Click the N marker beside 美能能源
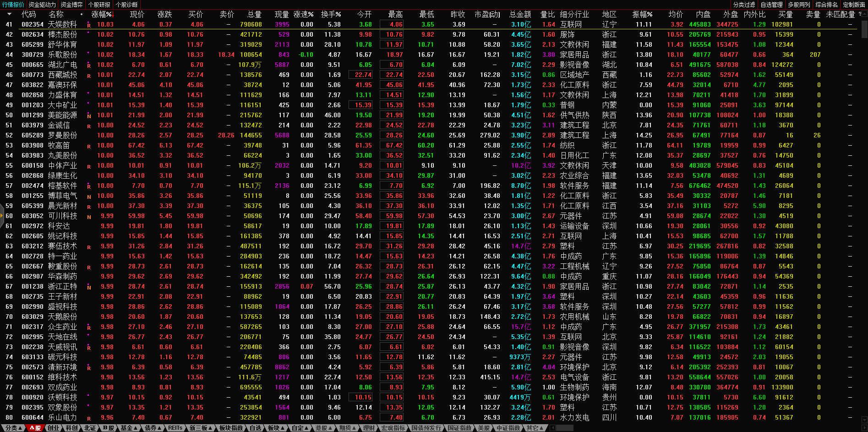 tap(89, 116)
